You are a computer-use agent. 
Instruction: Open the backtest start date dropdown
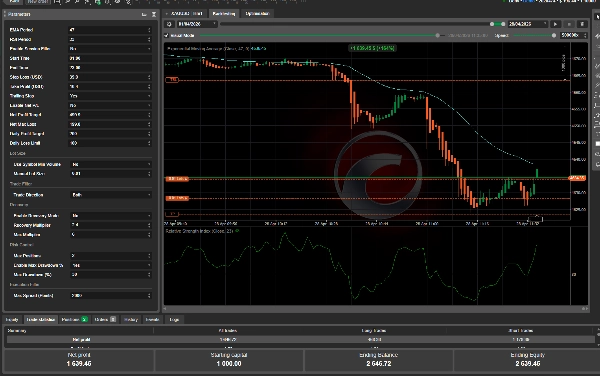pyautogui.click(x=197, y=24)
